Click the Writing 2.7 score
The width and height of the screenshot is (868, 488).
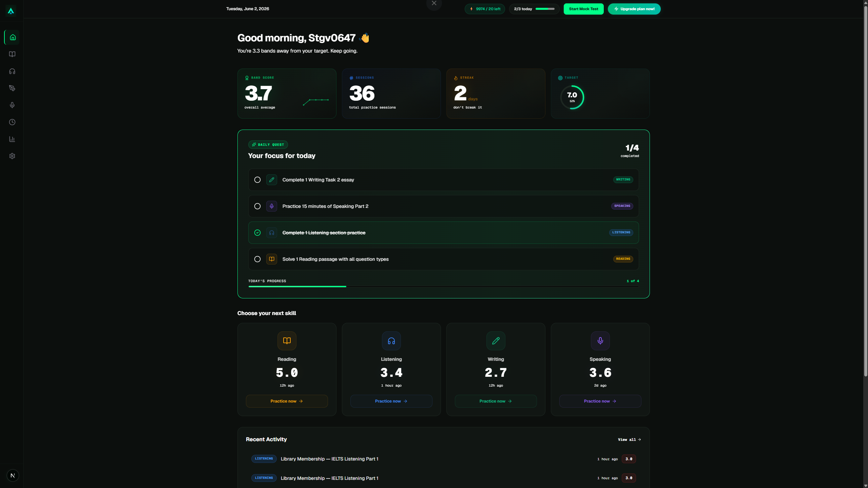(x=496, y=373)
